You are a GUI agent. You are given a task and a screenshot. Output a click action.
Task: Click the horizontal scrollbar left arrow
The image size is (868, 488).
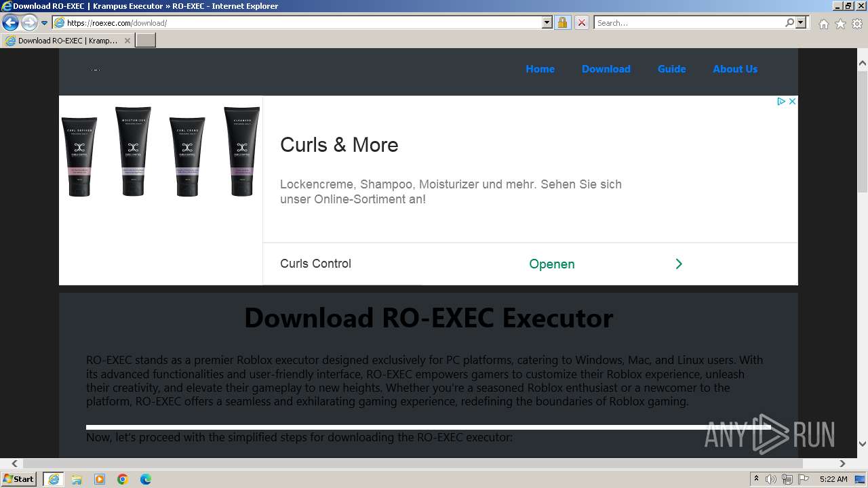point(15,464)
